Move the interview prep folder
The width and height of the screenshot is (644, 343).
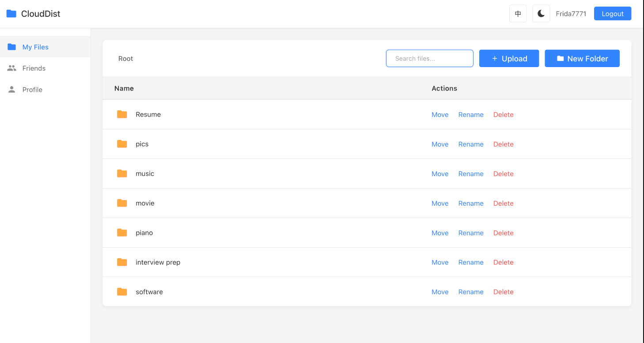pyautogui.click(x=439, y=263)
